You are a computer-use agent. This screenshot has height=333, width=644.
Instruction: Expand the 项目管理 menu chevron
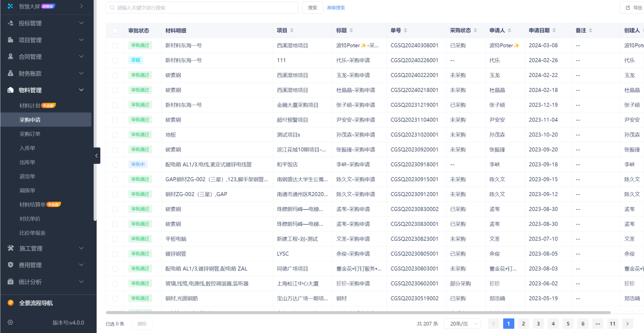click(x=81, y=40)
